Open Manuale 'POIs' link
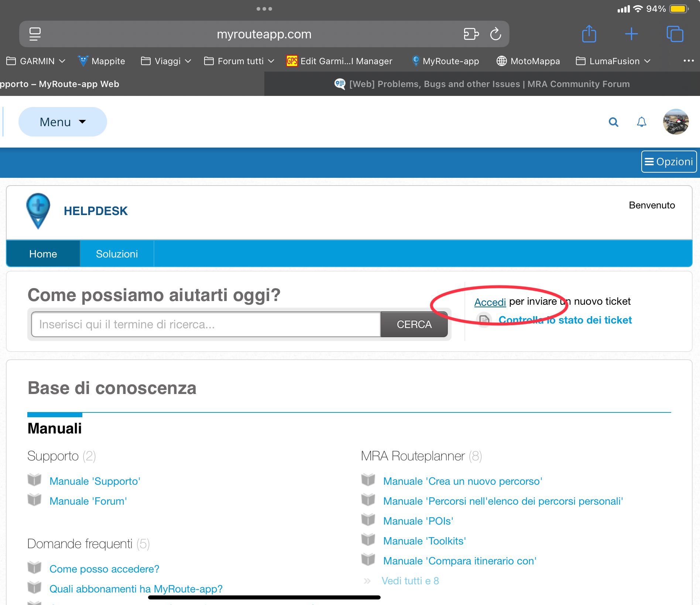The width and height of the screenshot is (700, 605). pos(418,521)
